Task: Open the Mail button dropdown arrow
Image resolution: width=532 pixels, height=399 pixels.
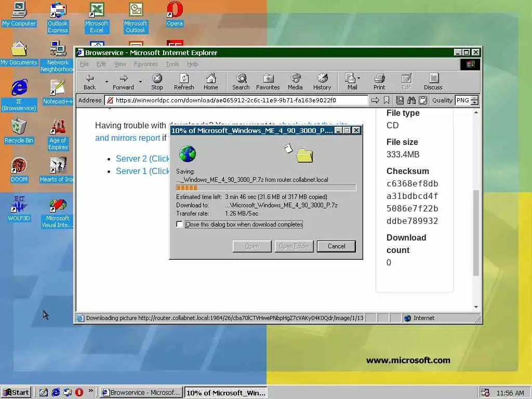Action: point(359,78)
